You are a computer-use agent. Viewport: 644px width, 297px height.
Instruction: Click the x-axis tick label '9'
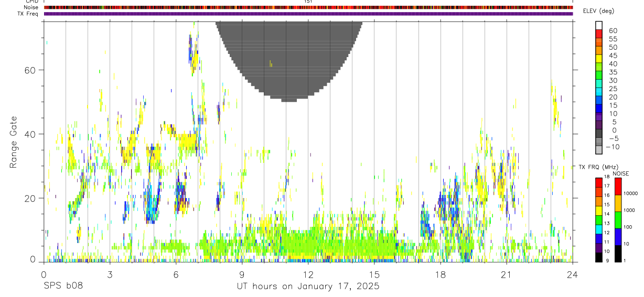[x=242, y=274]
